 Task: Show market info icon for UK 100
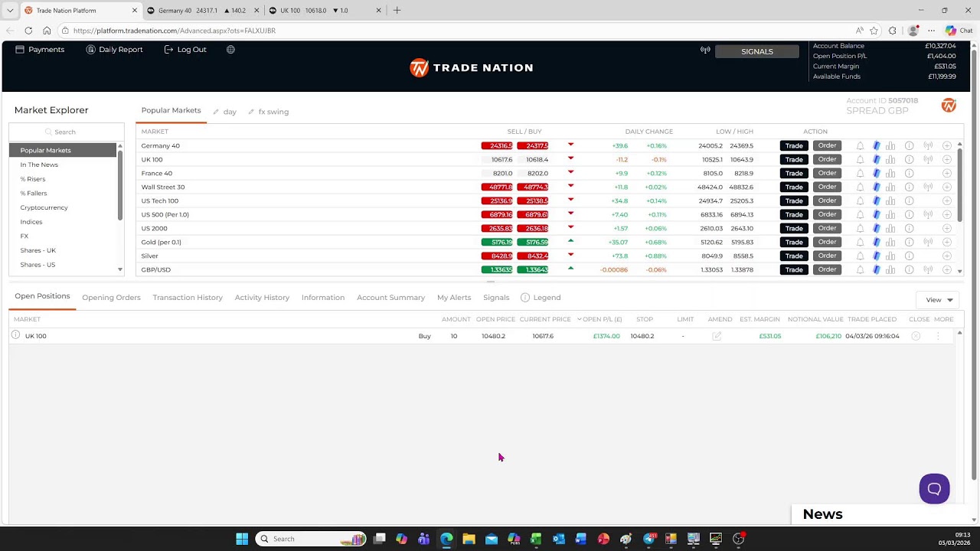point(909,159)
